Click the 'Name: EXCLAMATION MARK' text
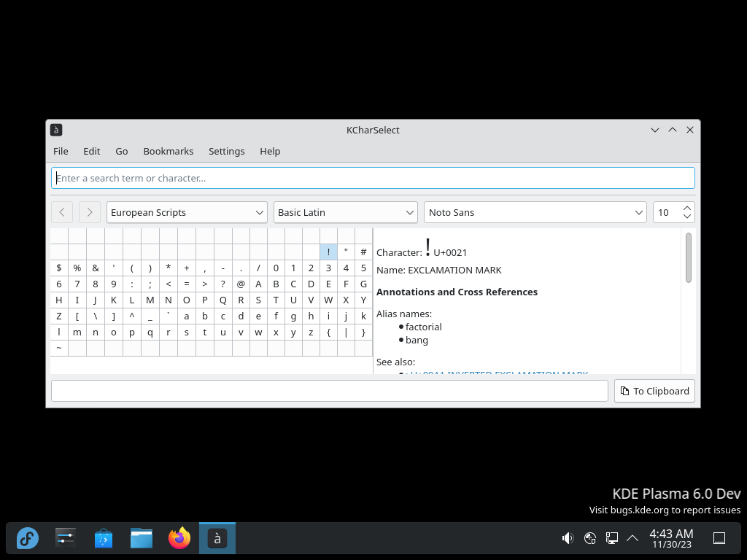The height and width of the screenshot is (560, 747). pyautogui.click(x=438, y=270)
